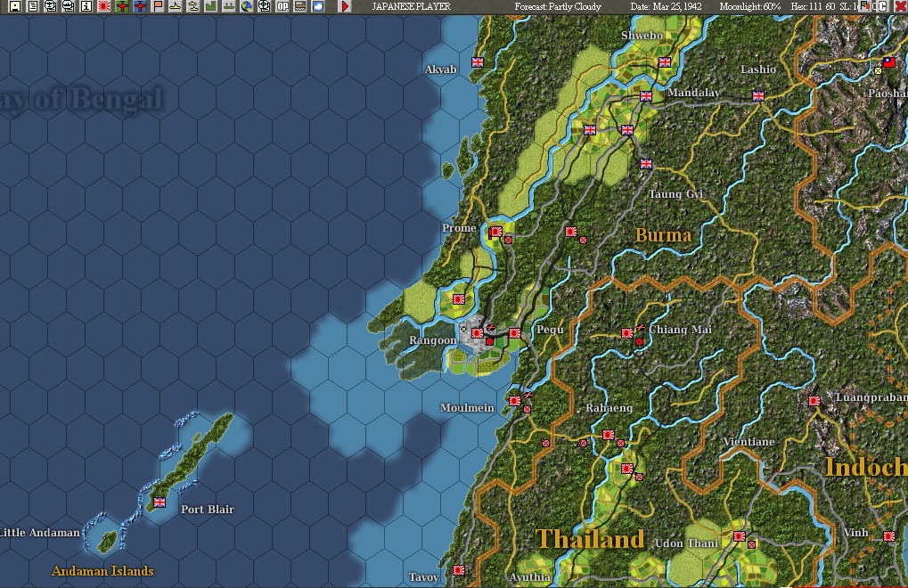Viewport: 908px width, 588px height.
Task: Click the 'Andaman Islands' map label
Action: pyautogui.click(x=103, y=571)
